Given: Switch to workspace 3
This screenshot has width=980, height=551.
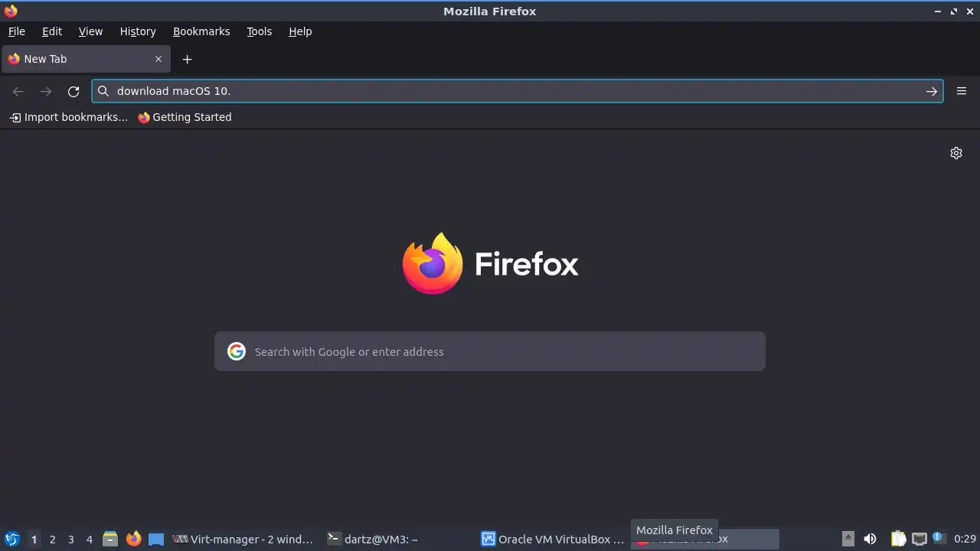Looking at the screenshot, I should [70, 539].
